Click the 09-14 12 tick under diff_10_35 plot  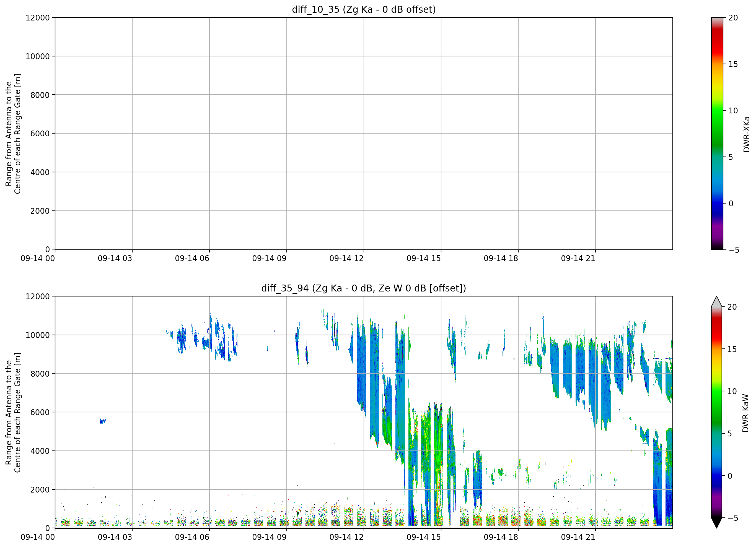coord(346,259)
